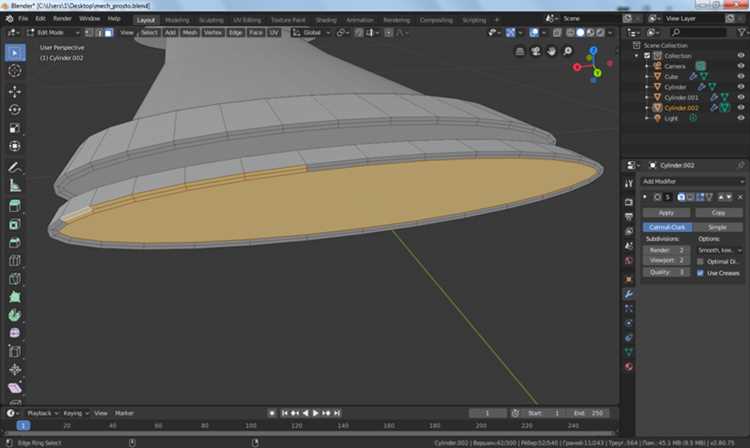Image resolution: width=750 pixels, height=448 pixels.
Task: Hide the Camera in the outliner
Action: pos(740,66)
